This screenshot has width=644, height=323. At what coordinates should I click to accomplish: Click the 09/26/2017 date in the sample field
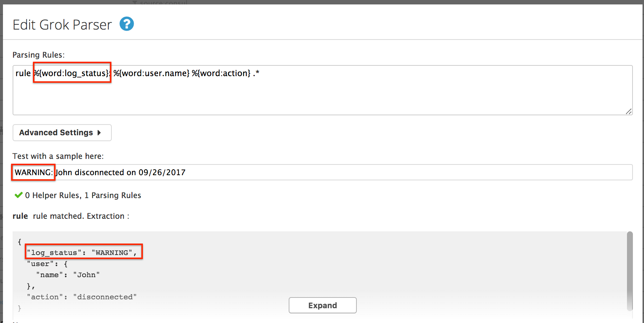[162, 173]
